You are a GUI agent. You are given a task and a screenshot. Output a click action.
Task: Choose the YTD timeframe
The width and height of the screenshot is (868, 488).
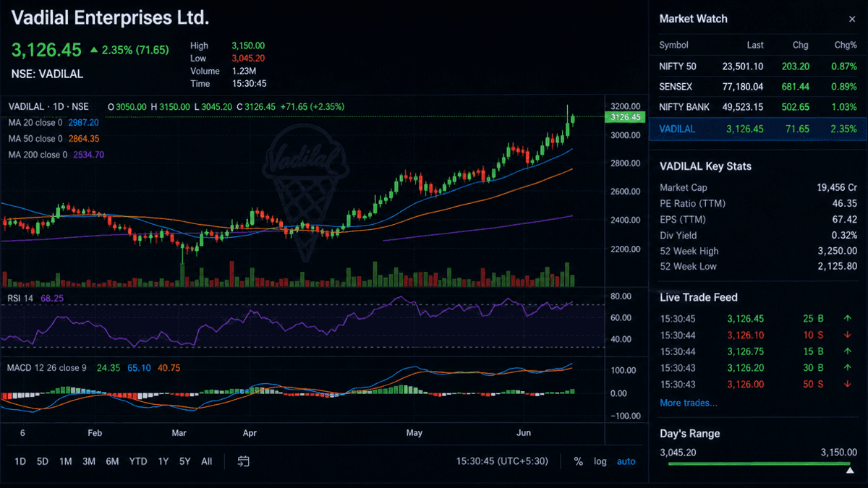[138, 461]
